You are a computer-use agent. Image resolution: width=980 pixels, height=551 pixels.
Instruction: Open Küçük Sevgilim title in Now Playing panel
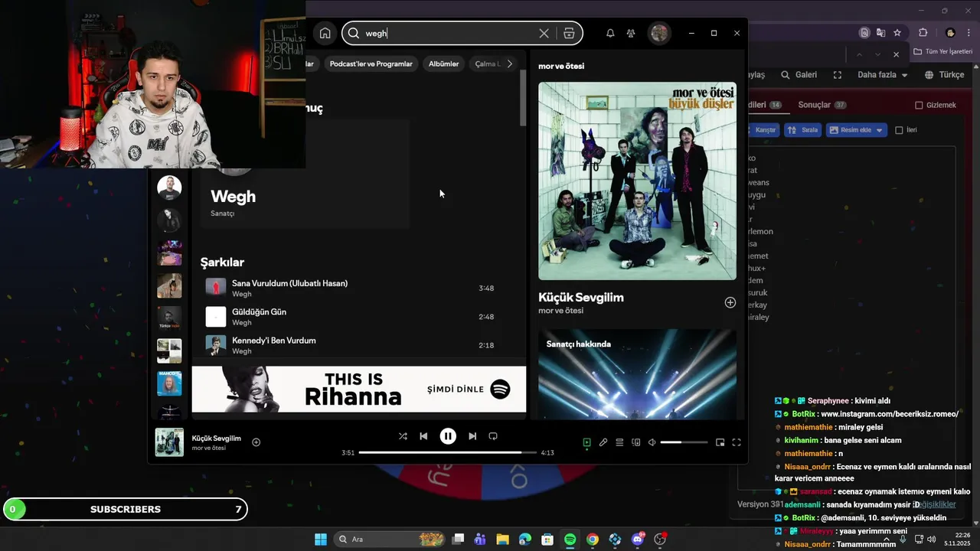[581, 297]
